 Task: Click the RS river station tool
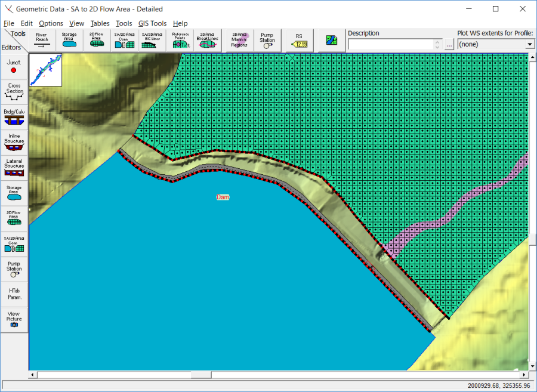pyautogui.click(x=299, y=40)
